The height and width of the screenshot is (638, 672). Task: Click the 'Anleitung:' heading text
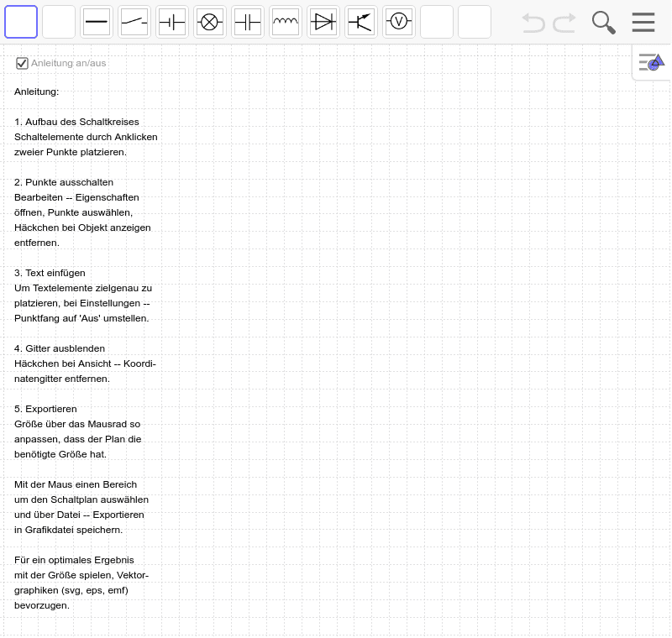36,92
